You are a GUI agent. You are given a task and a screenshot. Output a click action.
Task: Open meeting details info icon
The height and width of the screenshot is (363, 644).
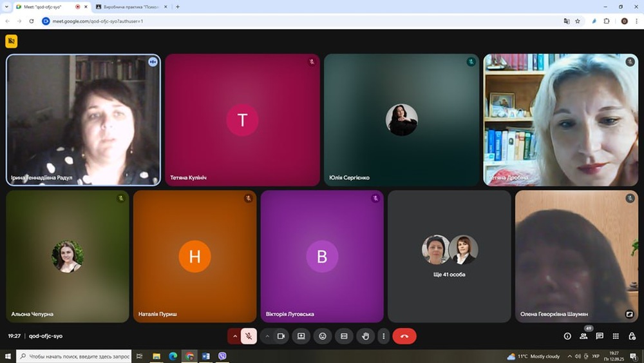(x=567, y=336)
